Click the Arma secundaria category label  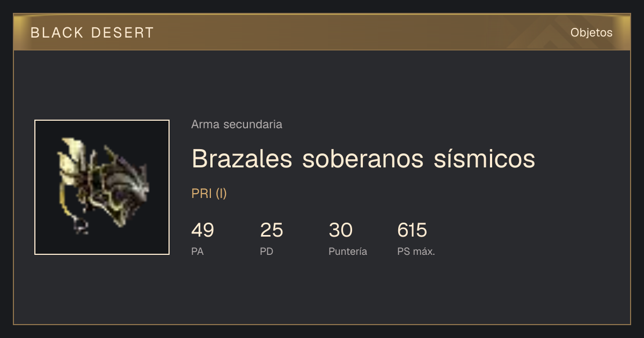tap(237, 124)
